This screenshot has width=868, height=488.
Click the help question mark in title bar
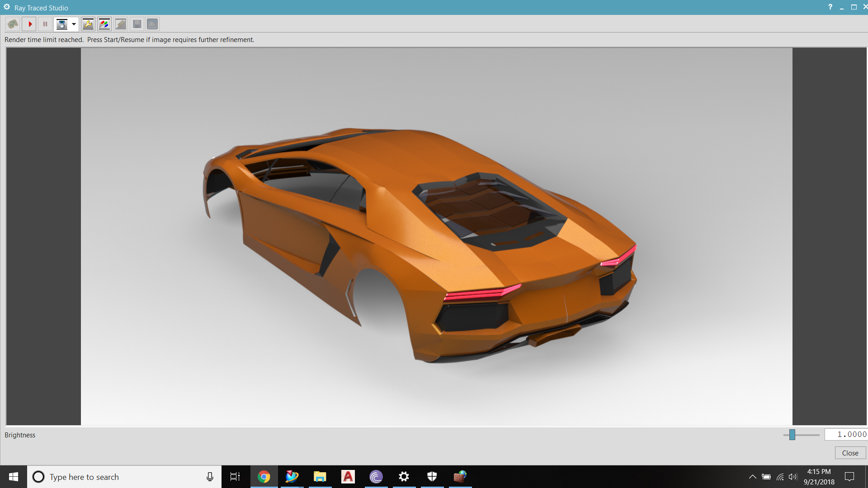pos(830,7)
